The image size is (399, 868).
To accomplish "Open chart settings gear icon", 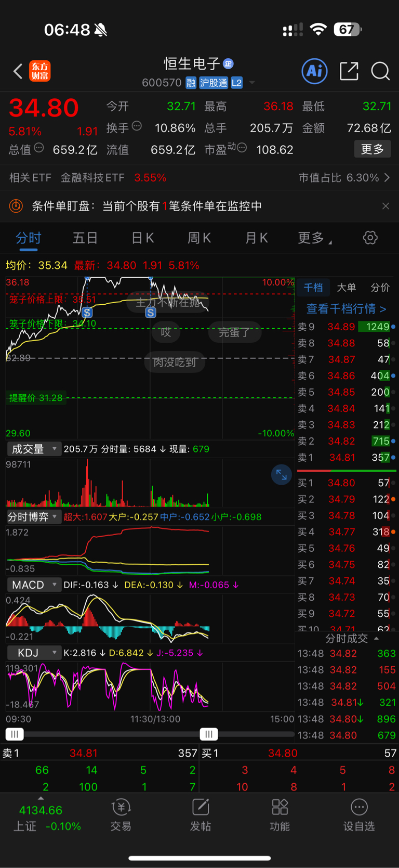I will pyautogui.click(x=370, y=238).
